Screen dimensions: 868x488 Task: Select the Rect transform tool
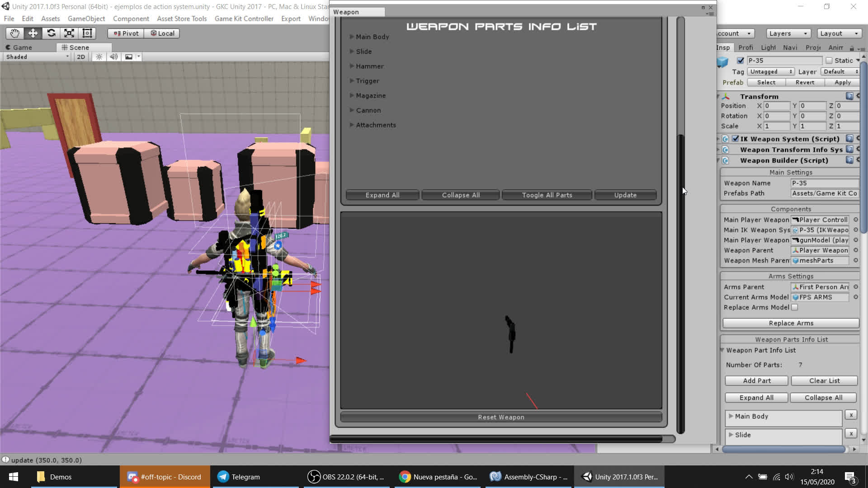tap(87, 33)
